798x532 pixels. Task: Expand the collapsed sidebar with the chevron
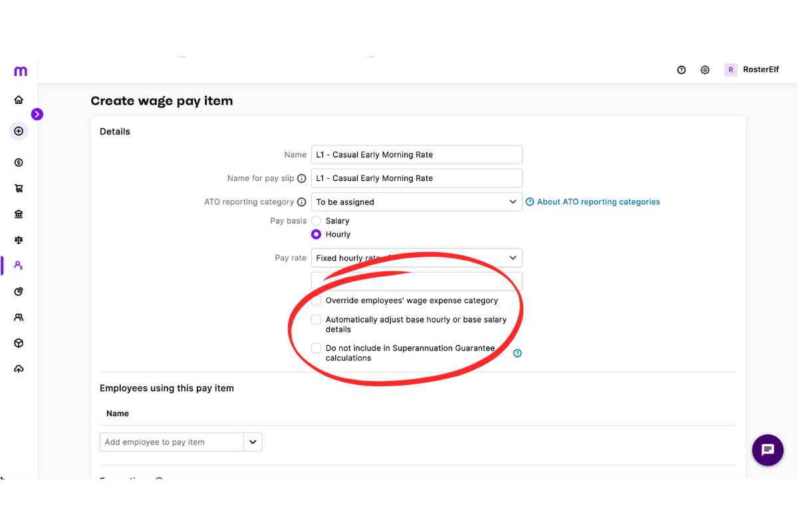(x=37, y=114)
